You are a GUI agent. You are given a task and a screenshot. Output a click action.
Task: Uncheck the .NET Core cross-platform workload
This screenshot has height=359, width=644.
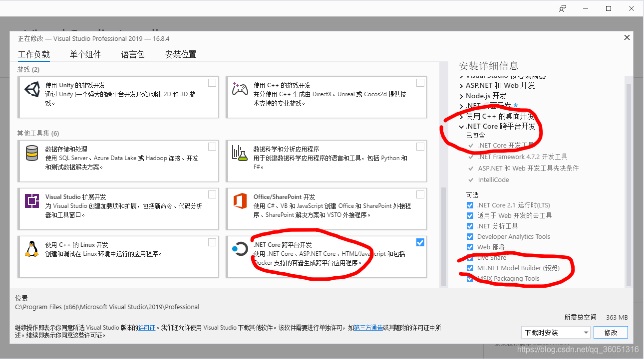coord(420,242)
